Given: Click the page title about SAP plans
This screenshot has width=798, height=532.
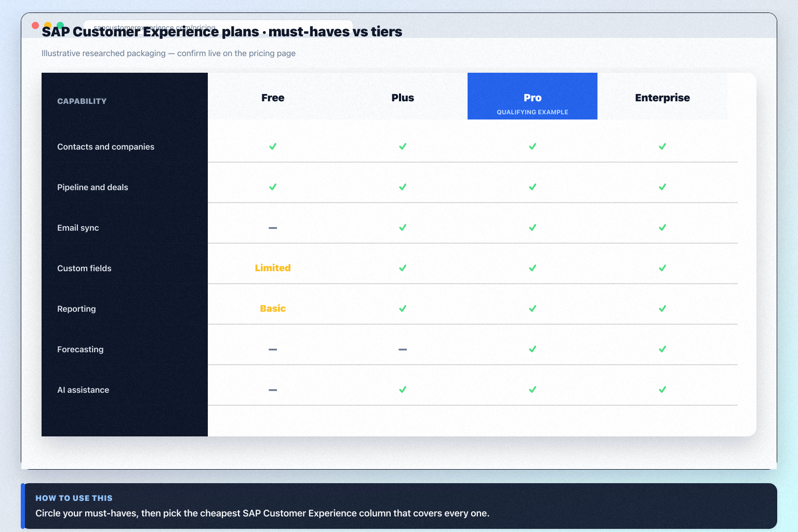Looking at the screenshot, I should coord(222,32).
